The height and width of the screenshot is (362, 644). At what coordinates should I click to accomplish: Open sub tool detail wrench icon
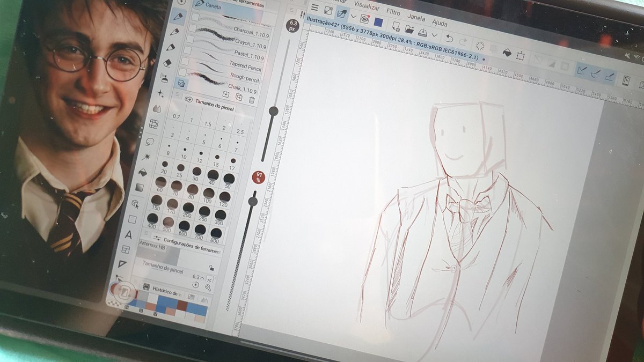[208, 287]
